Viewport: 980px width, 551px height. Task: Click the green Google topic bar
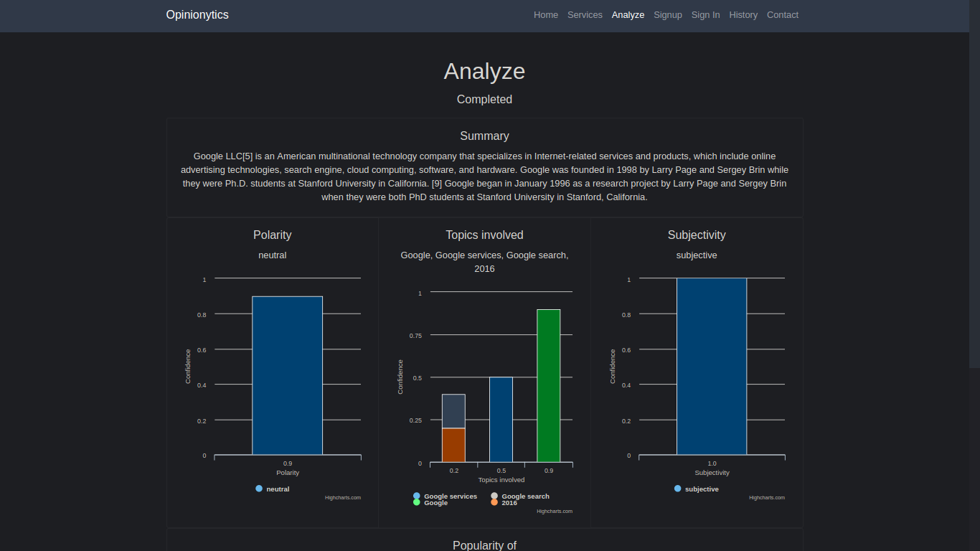tap(549, 386)
